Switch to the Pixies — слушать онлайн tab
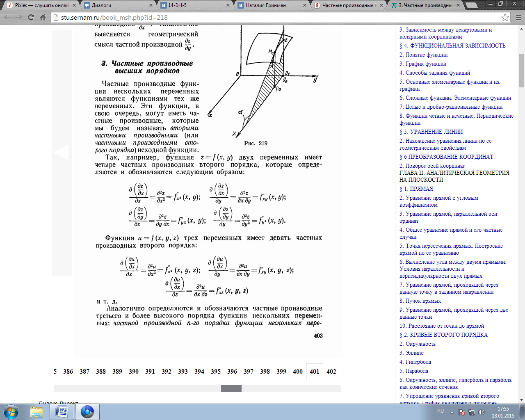This screenshot has height=420, width=525. pos(41,5)
